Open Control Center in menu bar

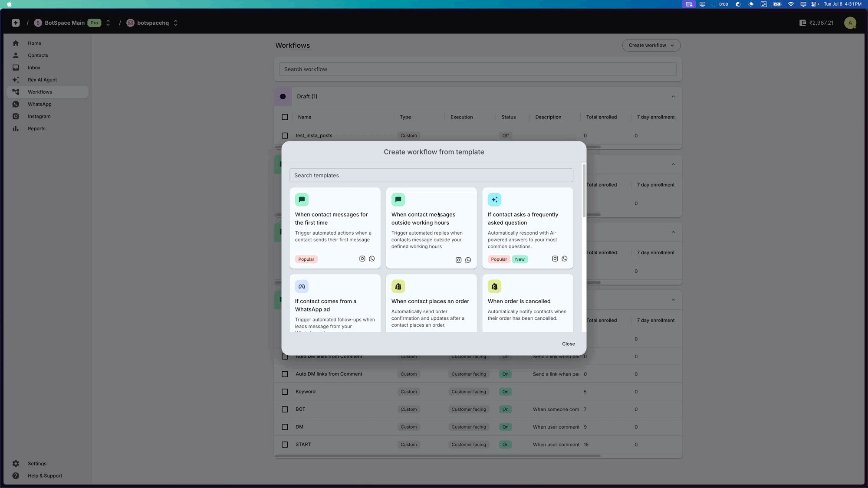[x=814, y=4]
